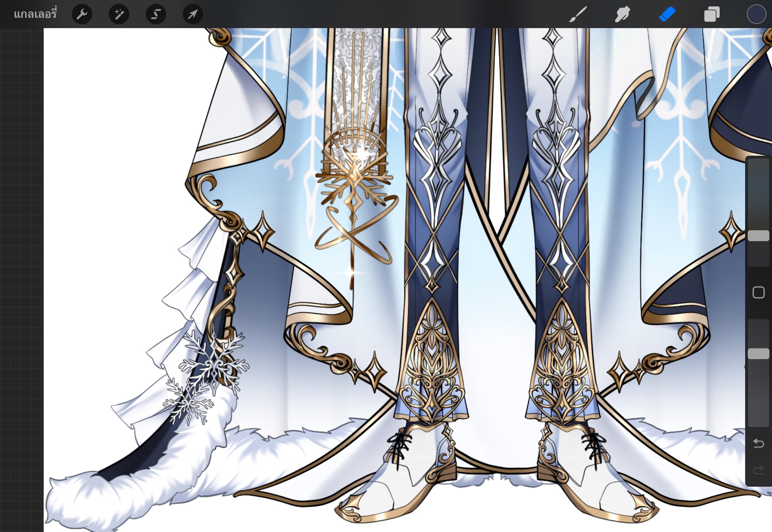Open the Gallery (แกลเลอรี่) view
Image resolution: width=772 pixels, height=532 pixels.
35,14
